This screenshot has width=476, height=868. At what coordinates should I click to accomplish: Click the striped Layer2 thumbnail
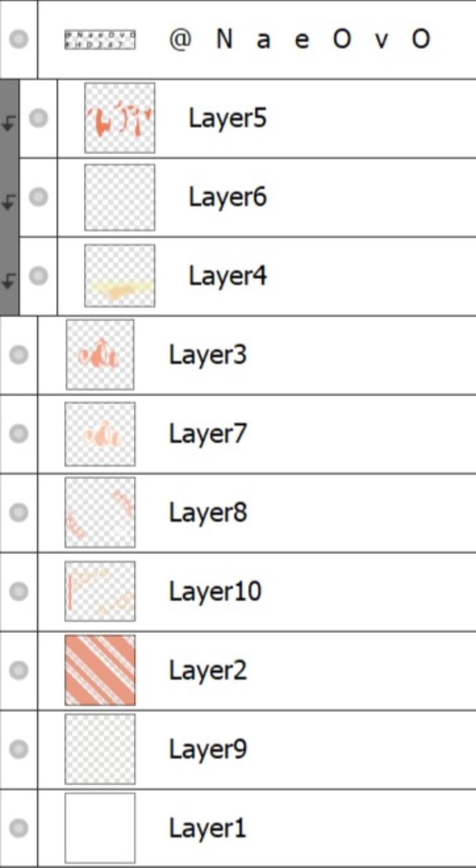(x=100, y=670)
